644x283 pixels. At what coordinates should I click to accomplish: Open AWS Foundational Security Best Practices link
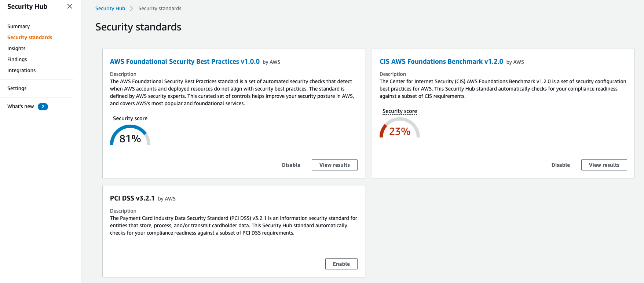click(185, 62)
